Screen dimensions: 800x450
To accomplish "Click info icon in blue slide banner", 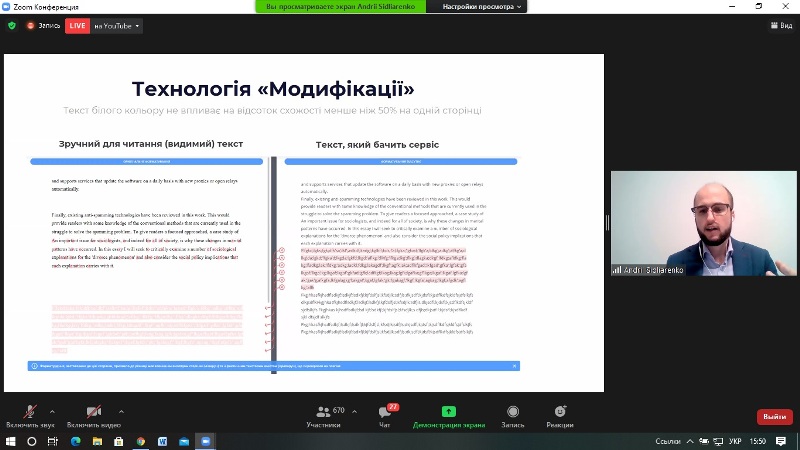I will point(34,366).
